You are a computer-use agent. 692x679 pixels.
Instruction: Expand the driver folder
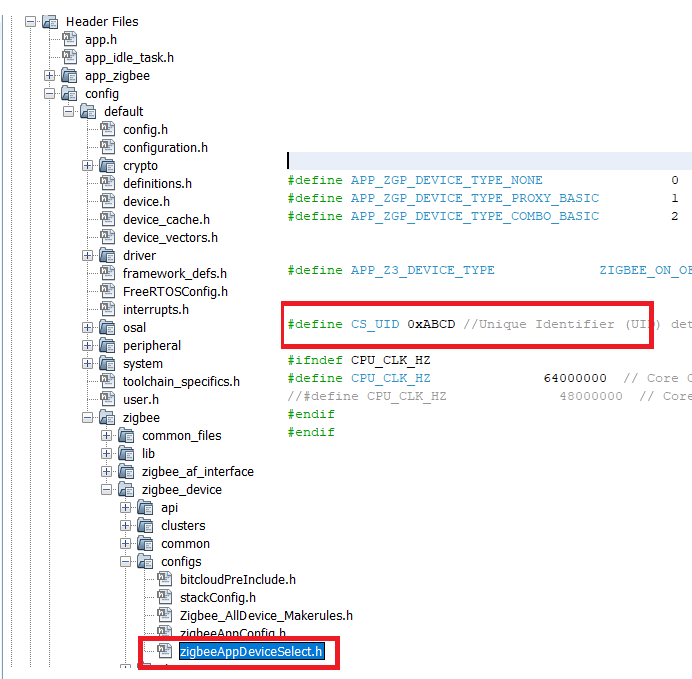88,255
